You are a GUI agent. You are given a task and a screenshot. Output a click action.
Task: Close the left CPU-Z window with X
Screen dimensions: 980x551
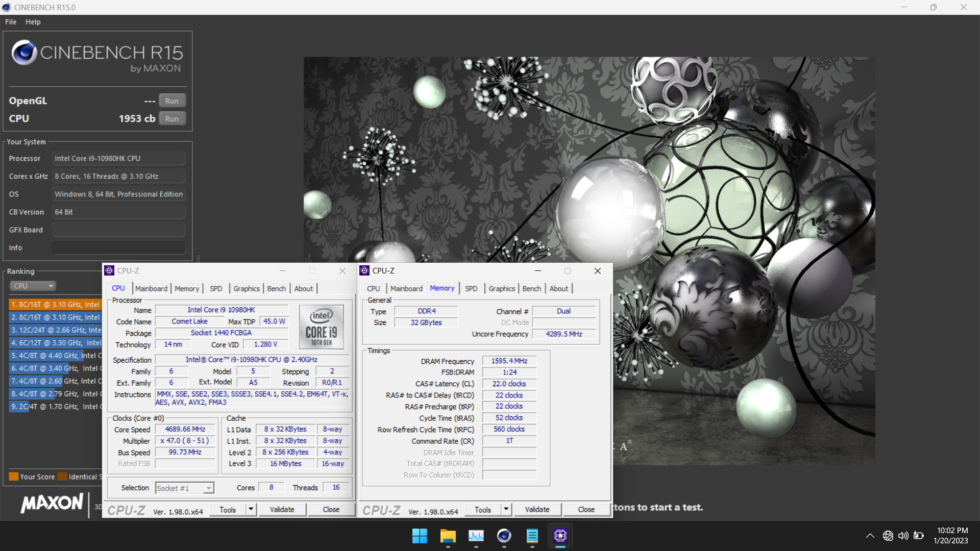tap(342, 271)
